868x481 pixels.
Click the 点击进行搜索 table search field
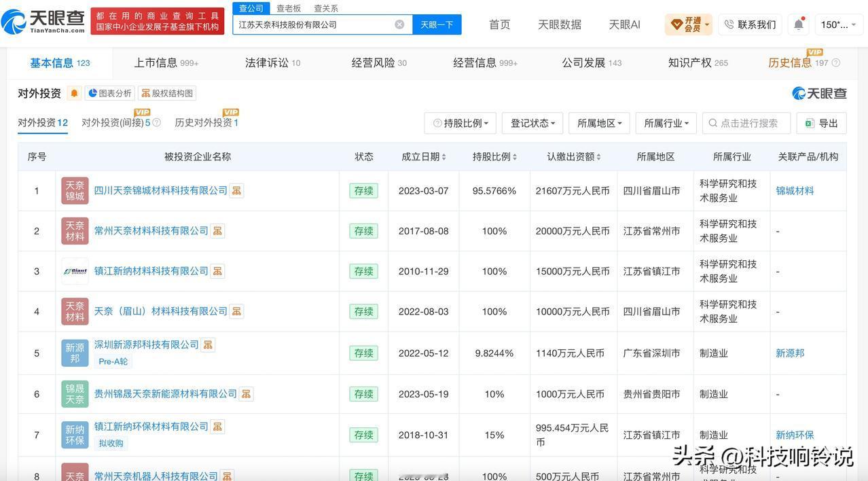(x=746, y=123)
